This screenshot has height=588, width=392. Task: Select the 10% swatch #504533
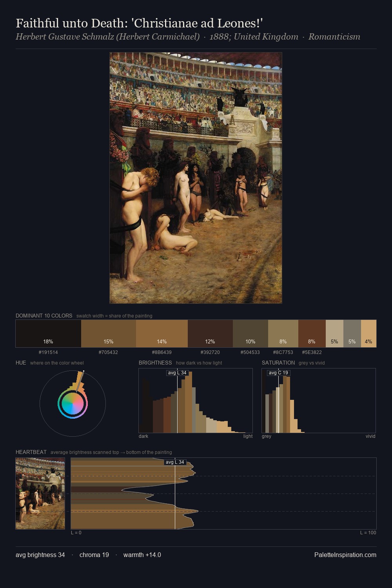(x=250, y=334)
